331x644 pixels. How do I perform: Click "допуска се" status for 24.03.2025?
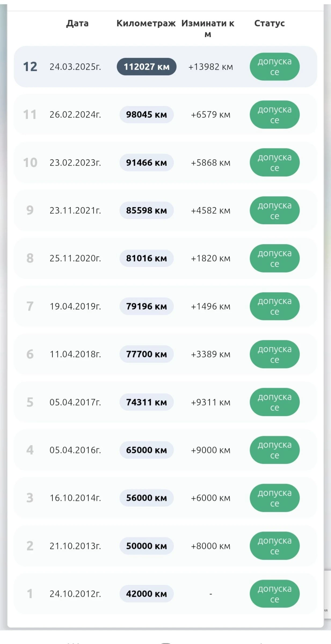[275, 67]
